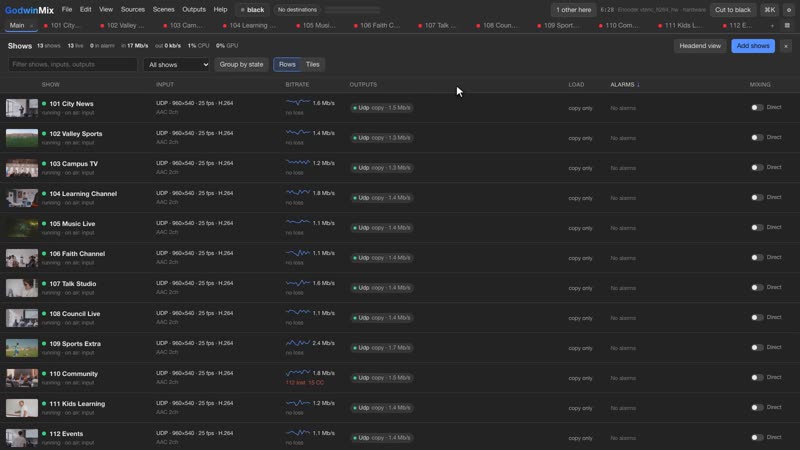The width and height of the screenshot is (800, 450).
Task: Open the No destinations indicator
Action: tap(297, 10)
